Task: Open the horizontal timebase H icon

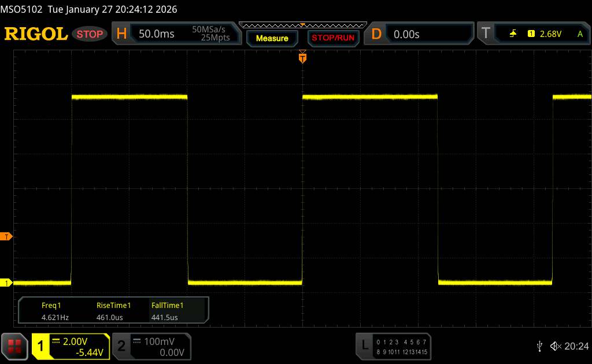Action: point(121,34)
